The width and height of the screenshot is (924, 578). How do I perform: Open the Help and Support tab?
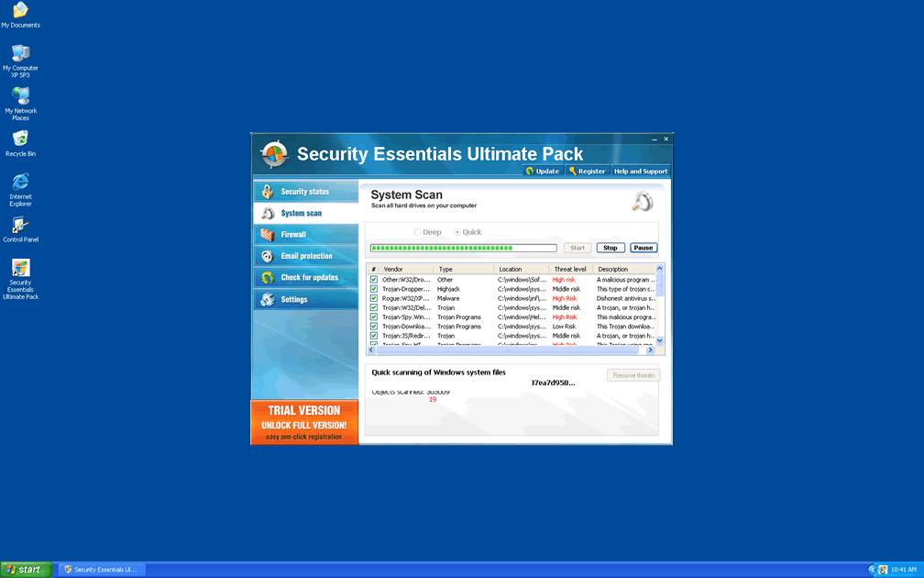[x=641, y=172]
